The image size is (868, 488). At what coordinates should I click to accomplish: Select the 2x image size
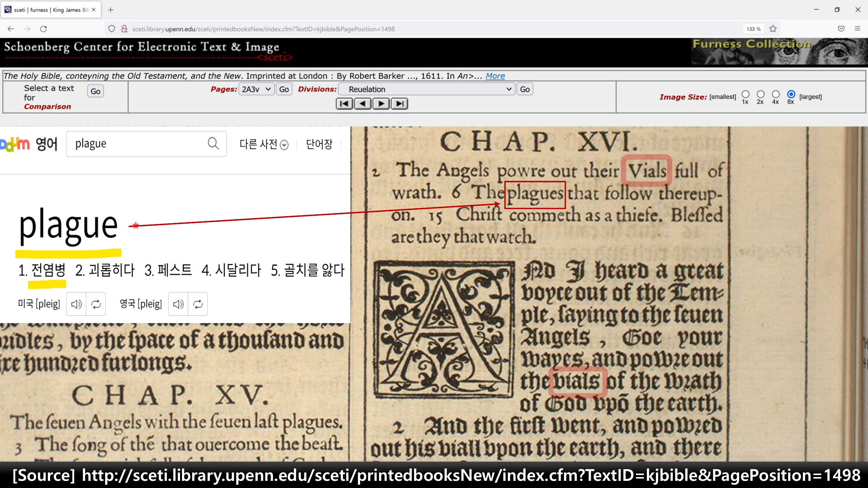tap(761, 94)
